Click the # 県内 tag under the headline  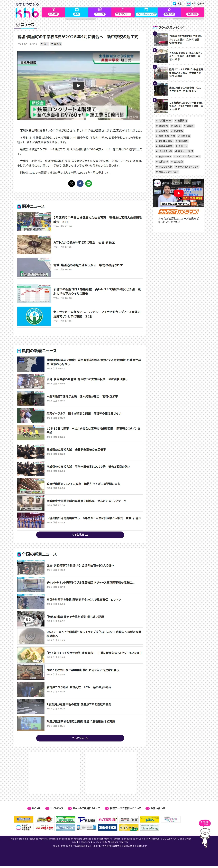tap(44, 44)
